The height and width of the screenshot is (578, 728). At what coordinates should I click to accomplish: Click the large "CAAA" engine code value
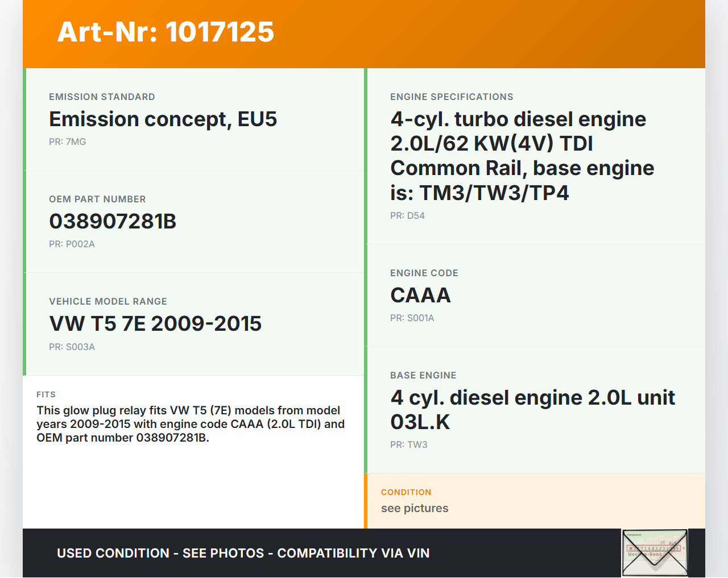point(420,295)
